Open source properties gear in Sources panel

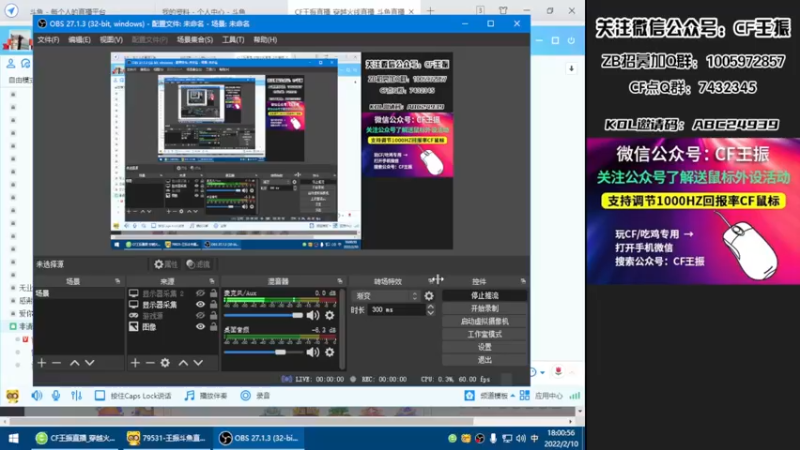[x=165, y=363]
